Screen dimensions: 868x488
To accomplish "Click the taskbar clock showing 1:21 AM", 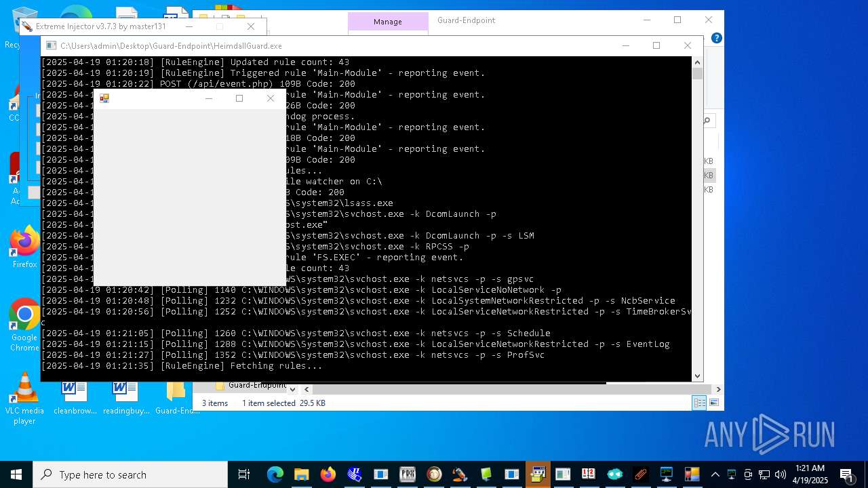I will click(x=810, y=474).
